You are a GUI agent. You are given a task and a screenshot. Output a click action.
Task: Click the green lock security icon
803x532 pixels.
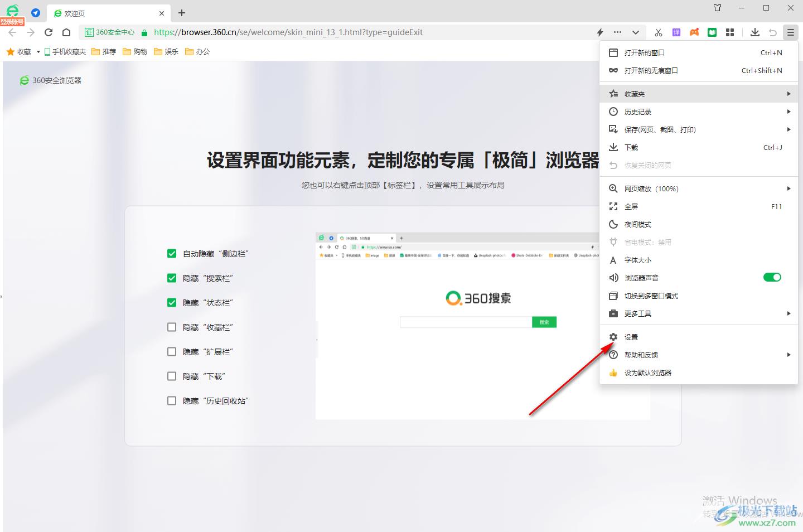(x=144, y=32)
